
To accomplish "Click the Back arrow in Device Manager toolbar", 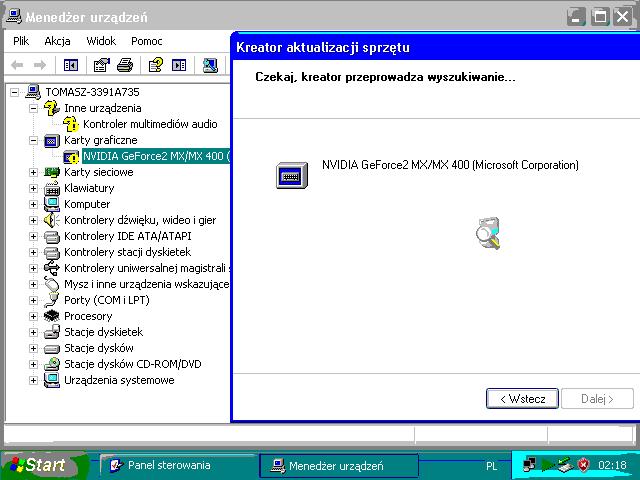I will (x=17, y=65).
